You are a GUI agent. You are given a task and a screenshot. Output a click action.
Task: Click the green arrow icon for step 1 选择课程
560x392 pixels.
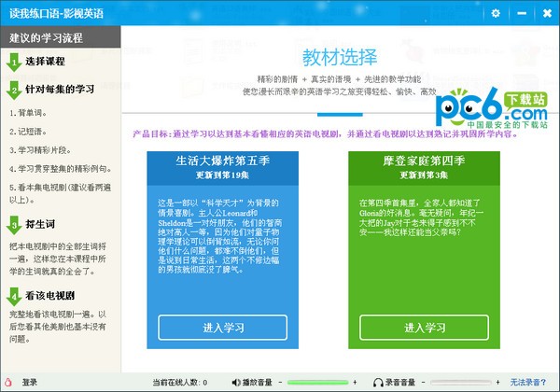click(14, 63)
